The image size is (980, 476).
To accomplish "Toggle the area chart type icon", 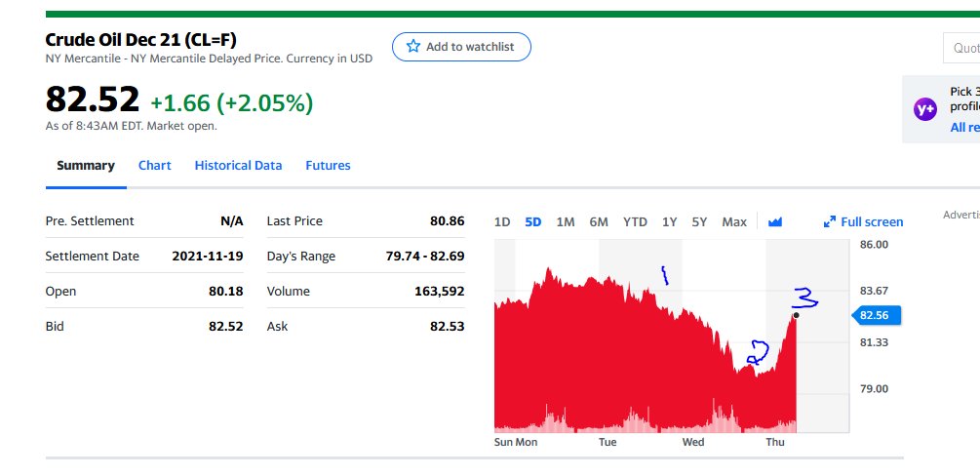I will point(775,222).
